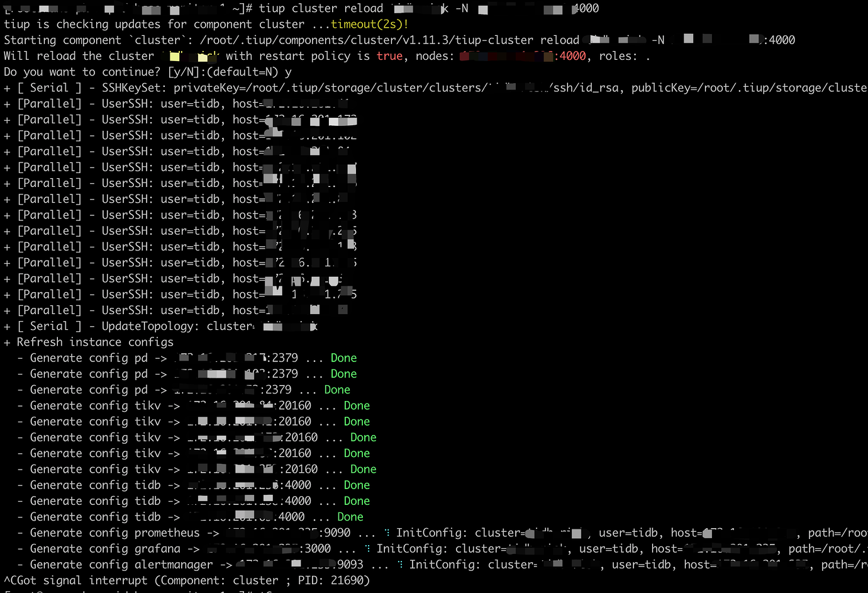Image resolution: width=868 pixels, height=593 pixels.
Task: Click 'Generate config grafana' text
Action: click(105, 548)
